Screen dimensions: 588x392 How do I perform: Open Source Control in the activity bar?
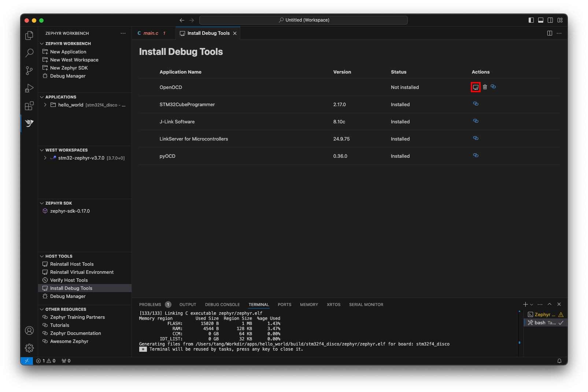(29, 71)
